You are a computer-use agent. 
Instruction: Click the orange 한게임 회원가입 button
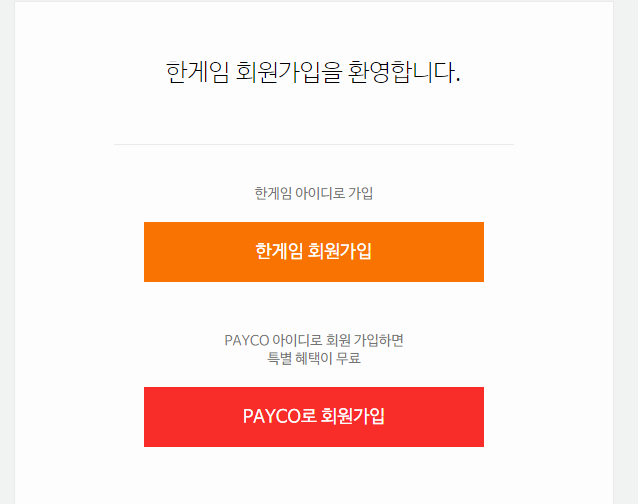tap(314, 252)
